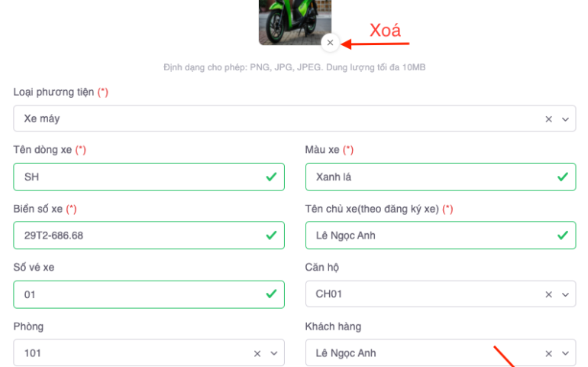
Task: Click the Màu xe field containing Xanh lá
Action: pyautogui.click(x=428, y=177)
